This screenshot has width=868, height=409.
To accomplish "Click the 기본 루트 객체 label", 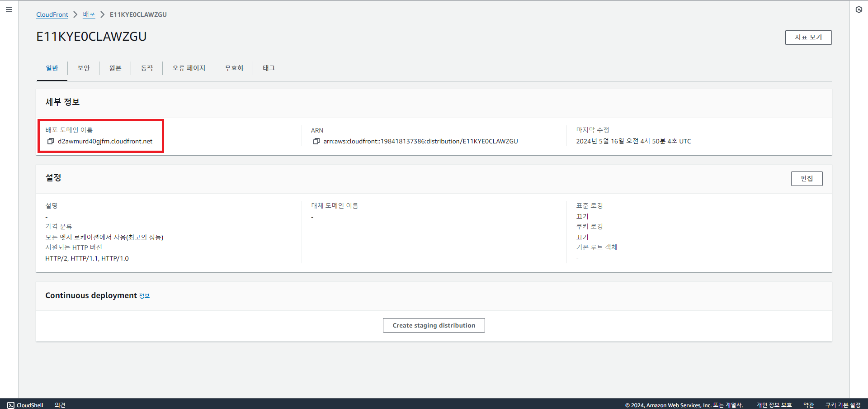I will [x=597, y=247].
